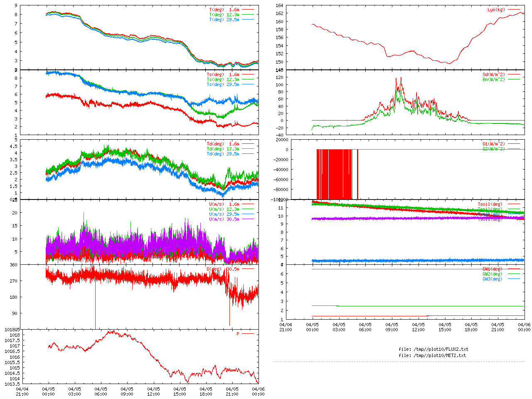Choose the purple U(m/s) 30.5m legend label

224,219
